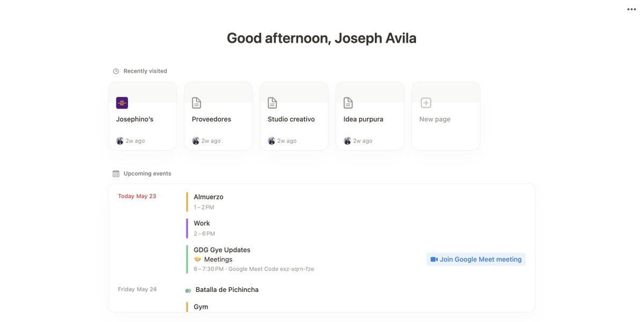Open the Batalla de Pichincha event
The image size is (644, 322).
(x=227, y=290)
